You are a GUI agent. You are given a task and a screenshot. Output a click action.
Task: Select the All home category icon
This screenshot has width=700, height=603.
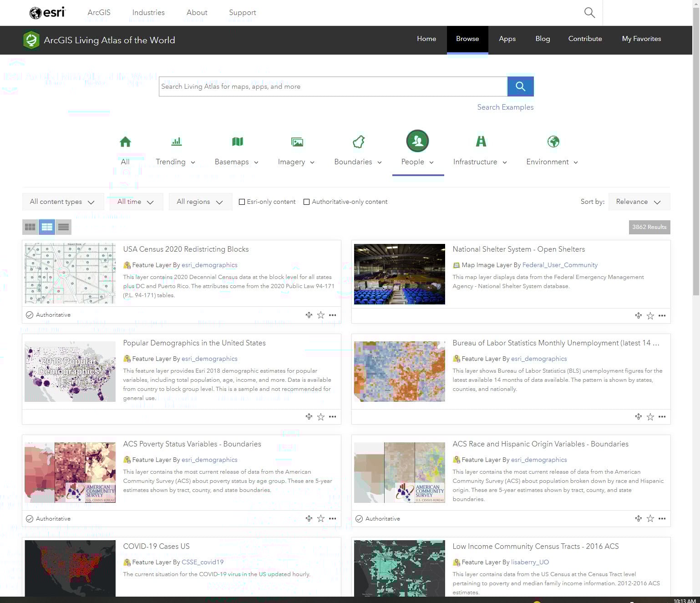(125, 142)
